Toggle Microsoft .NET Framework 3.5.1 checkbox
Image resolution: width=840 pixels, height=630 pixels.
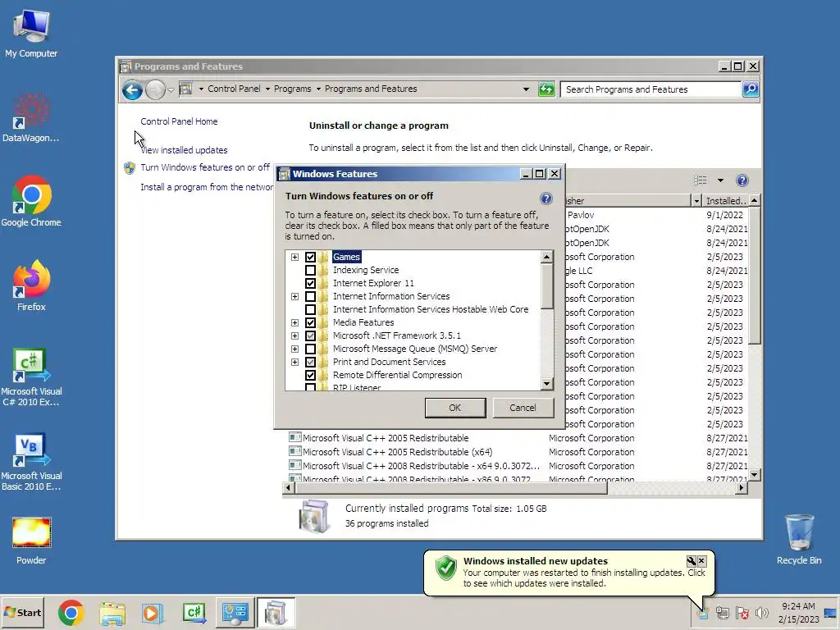310,336
